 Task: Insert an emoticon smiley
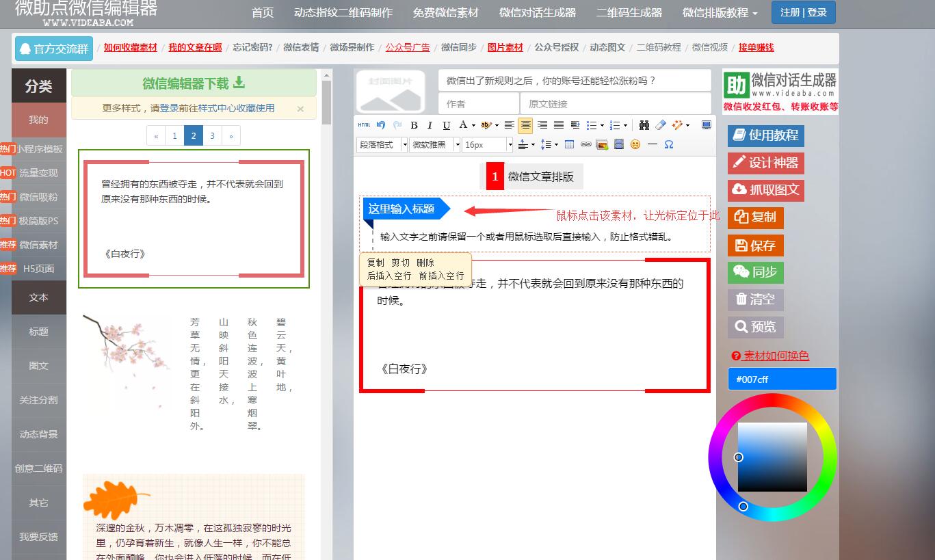tap(635, 144)
